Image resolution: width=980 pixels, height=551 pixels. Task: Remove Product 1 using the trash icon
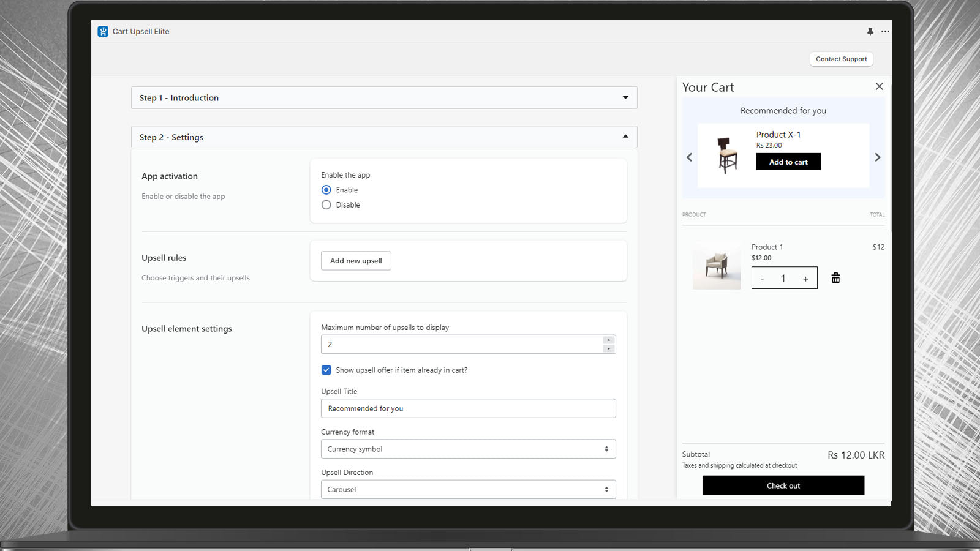835,278
